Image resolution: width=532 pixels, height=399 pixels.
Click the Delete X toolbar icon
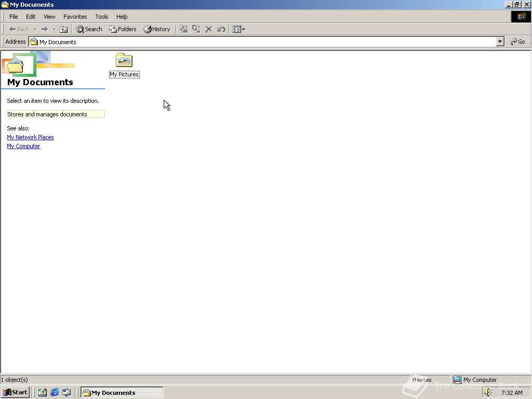209,29
